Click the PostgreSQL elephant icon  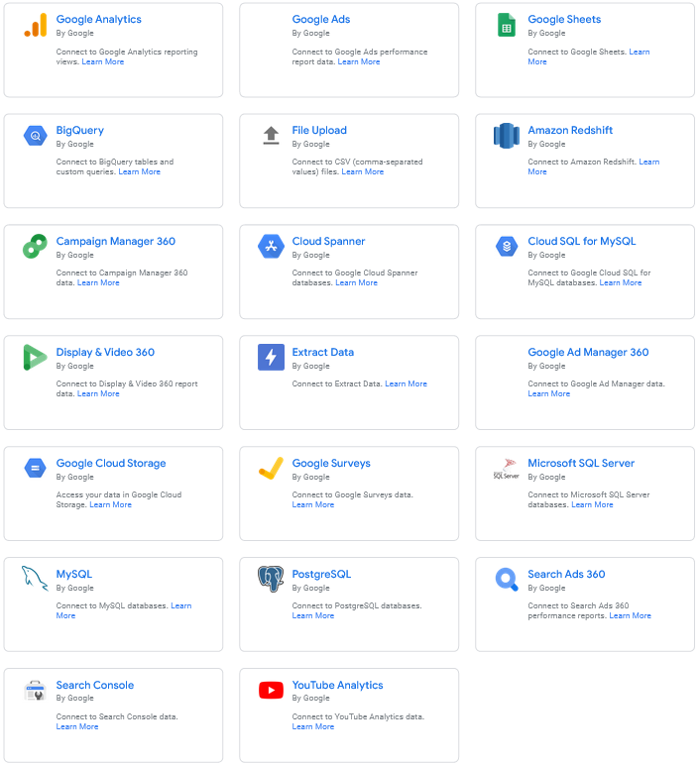[x=271, y=579]
